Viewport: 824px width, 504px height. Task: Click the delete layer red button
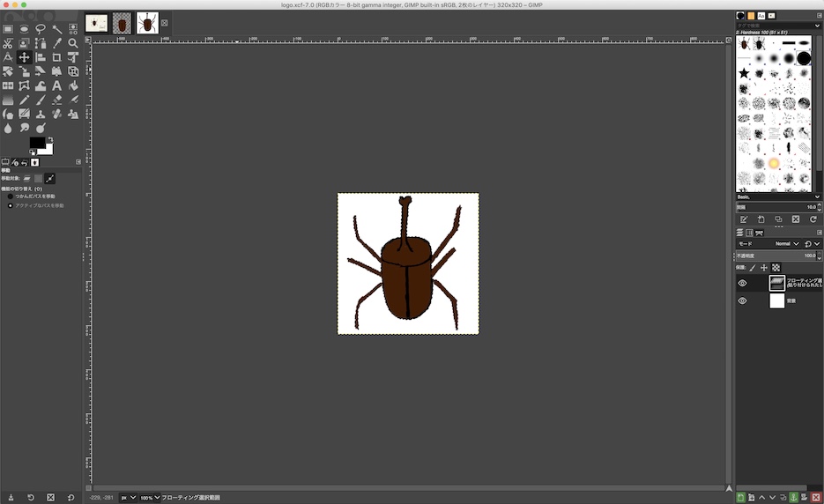tap(816, 498)
